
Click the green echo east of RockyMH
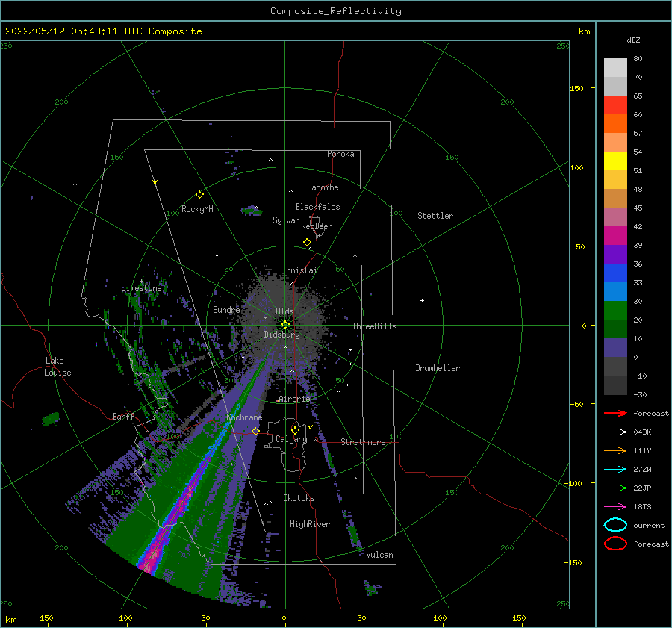coord(251,210)
